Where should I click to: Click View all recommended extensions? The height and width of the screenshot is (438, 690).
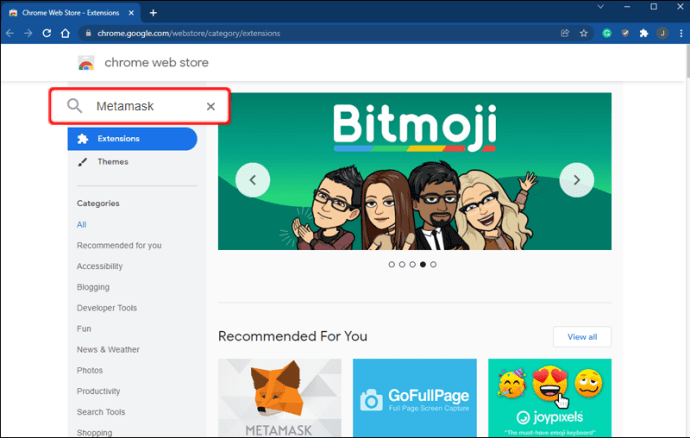click(582, 337)
